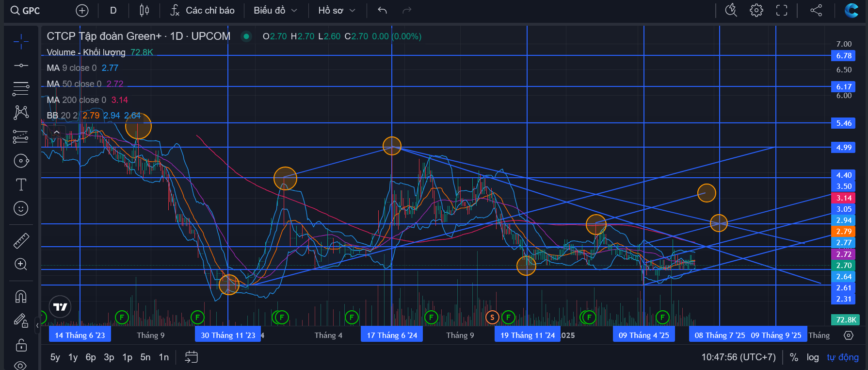Image resolution: width=868 pixels, height=370 pixels.
Task: Open the GPC symbol search
Action: click(25, 10)
